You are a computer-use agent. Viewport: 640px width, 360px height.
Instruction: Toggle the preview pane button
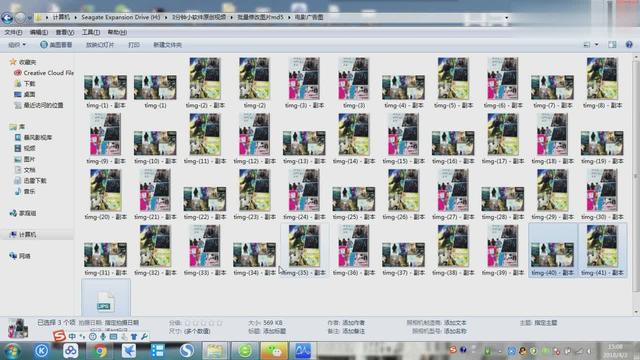click(612, 44)
